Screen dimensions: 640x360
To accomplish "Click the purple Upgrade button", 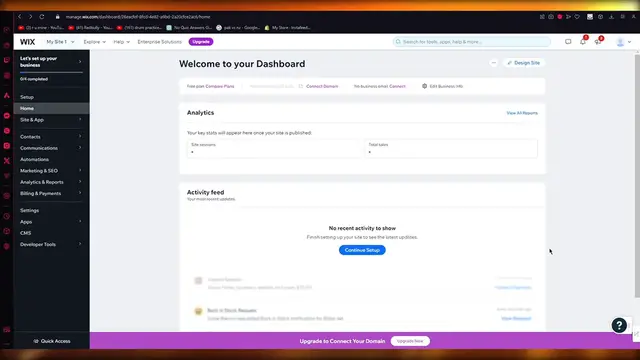I will [x=201, y=42].
